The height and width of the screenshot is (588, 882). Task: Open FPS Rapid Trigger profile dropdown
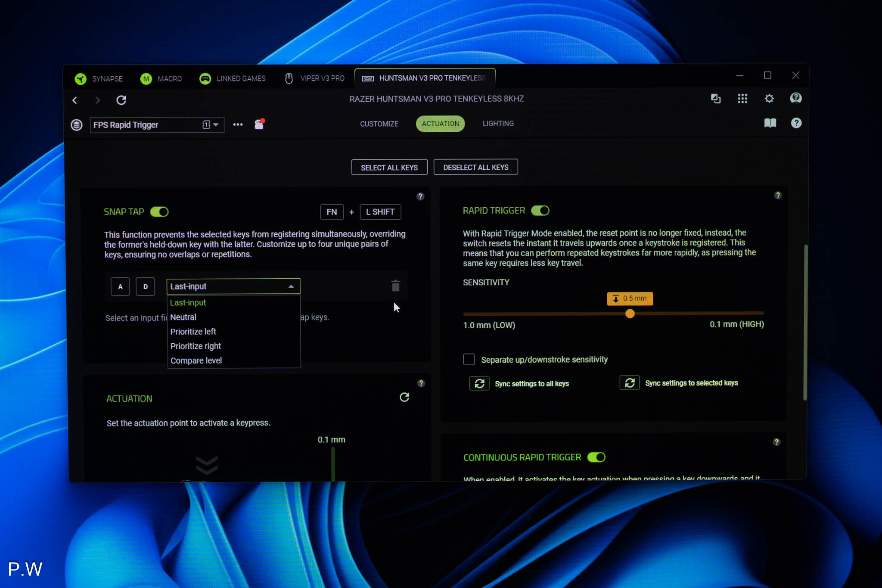157,125
